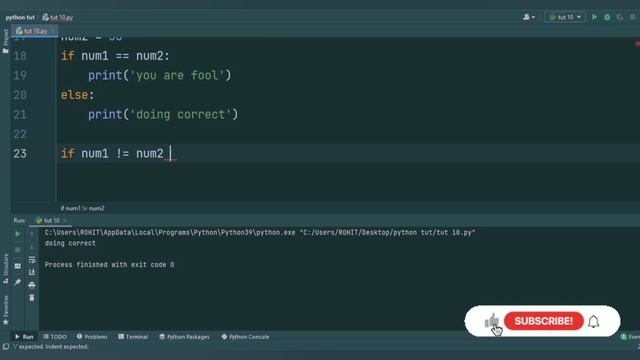Click the up arrow in Run panel

(32, 234)
